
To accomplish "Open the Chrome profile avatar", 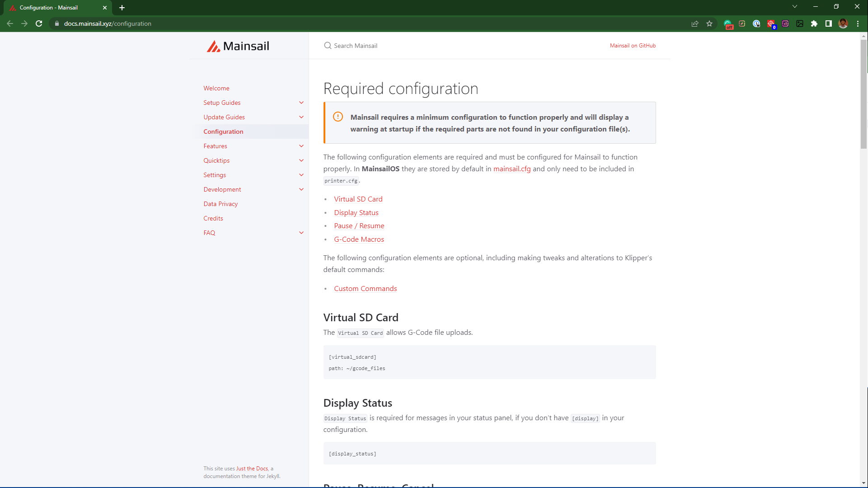I will coord(843,23).
